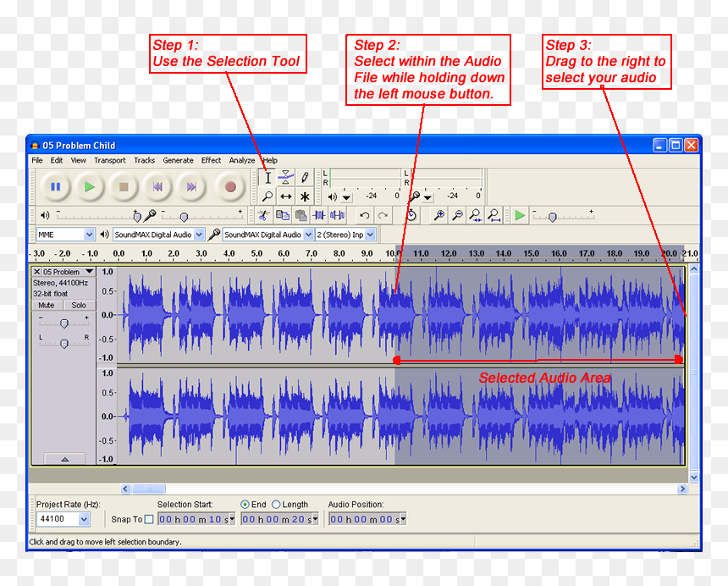Click the Pause transport button
Screen dimensions: 728x586
pyautogui.click(x=55, y=186)
